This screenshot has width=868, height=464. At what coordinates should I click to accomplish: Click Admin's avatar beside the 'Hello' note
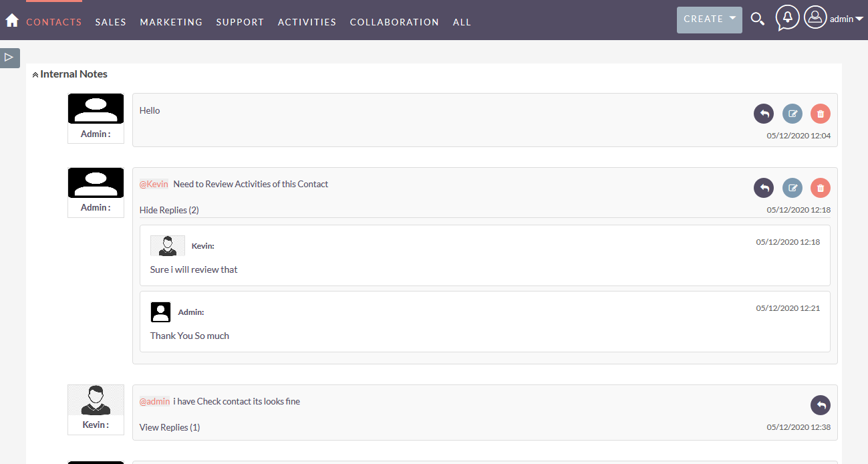tap(96, 108)
